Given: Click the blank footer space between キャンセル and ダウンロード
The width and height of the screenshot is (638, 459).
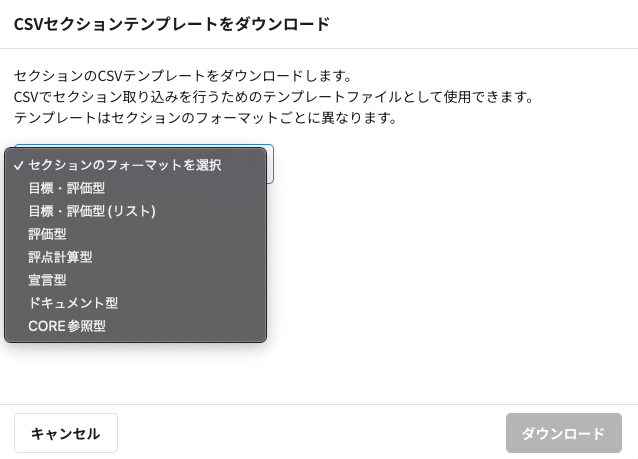Looking at the screenshot, I should tap(310, 433).
